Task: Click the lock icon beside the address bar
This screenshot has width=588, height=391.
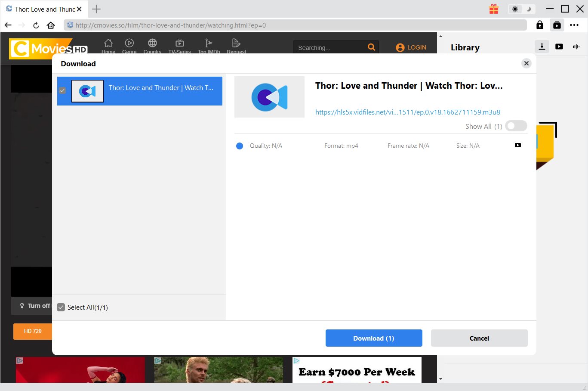Action: tap(540, 25)
